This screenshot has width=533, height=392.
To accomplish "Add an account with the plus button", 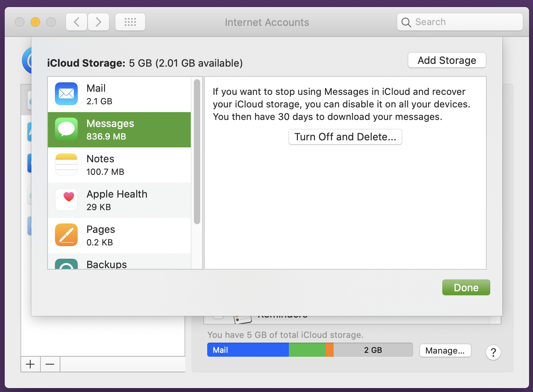I will (30, 364).
